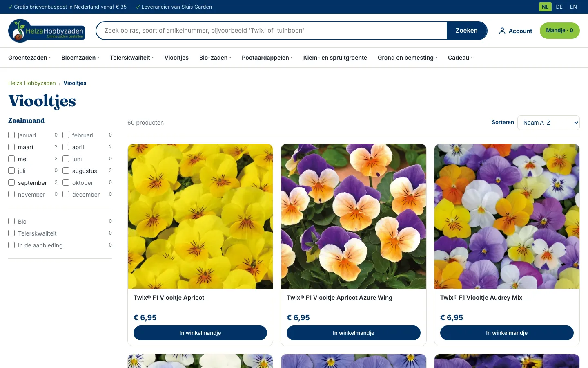Screen dimensions: 588x368
Task: Expand the Groentezaden menu
Action: 29,58
